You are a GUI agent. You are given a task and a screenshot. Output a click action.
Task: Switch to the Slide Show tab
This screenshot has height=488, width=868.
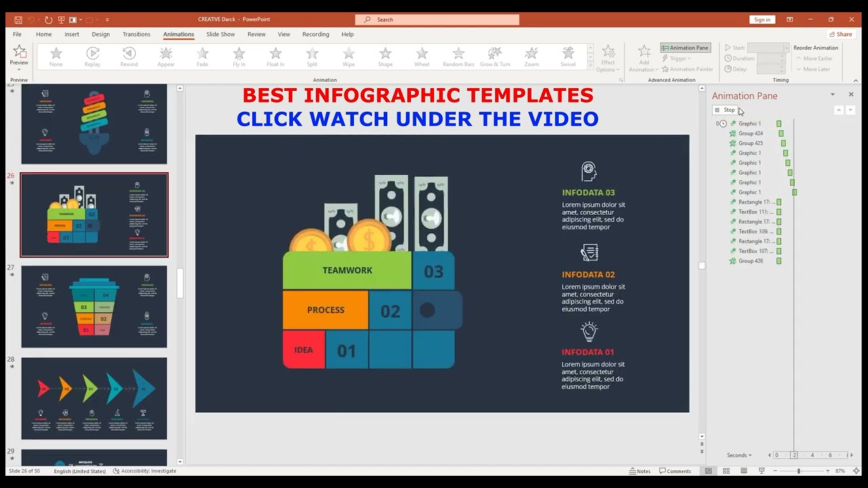tap(220, 34)
